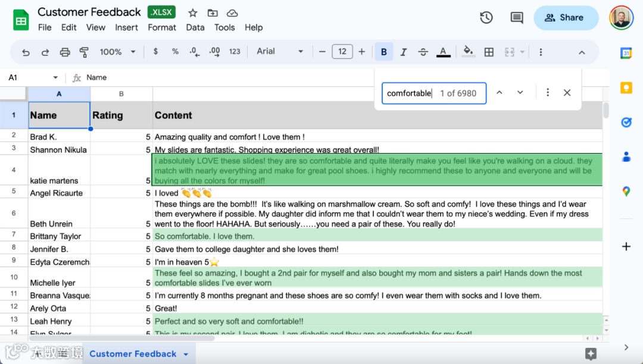Open merge cells dropdown arrow
Image resolution: width=643 pixels, height=364 pixels.
(x=522, y=52)
